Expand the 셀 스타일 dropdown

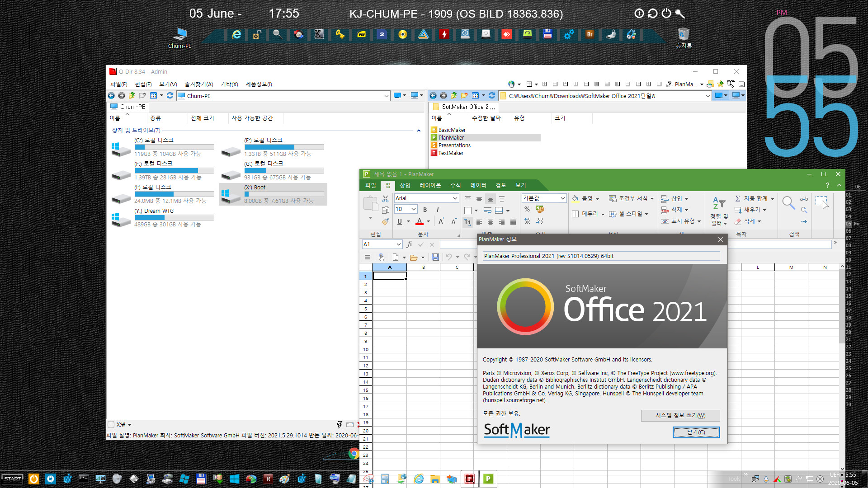646,214
